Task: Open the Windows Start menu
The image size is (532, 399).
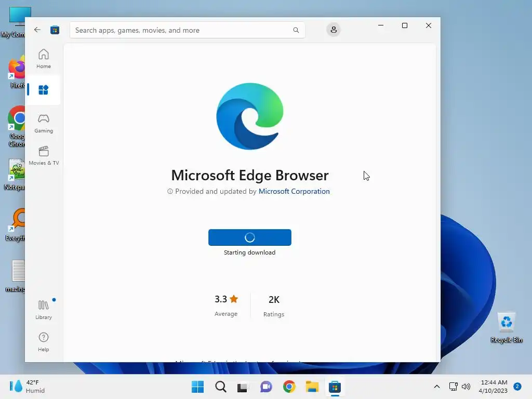Action: tap(197, 387)
